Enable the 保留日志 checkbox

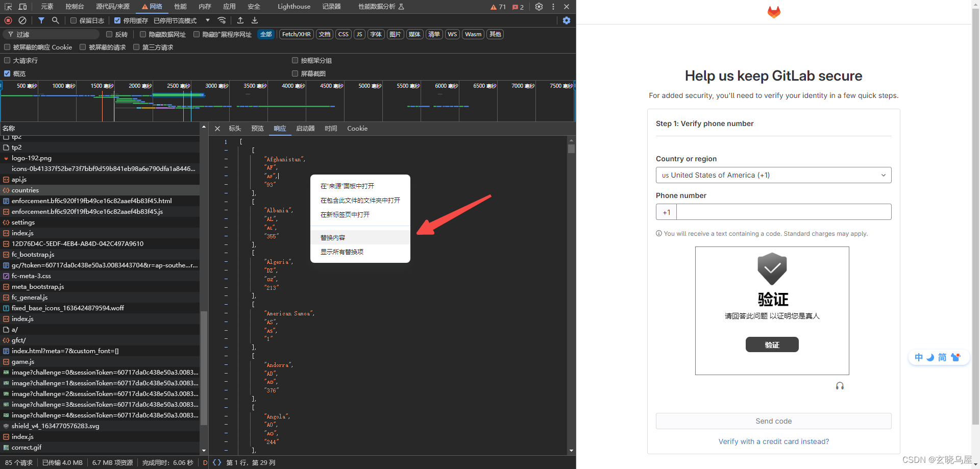[x=73, y=20]
